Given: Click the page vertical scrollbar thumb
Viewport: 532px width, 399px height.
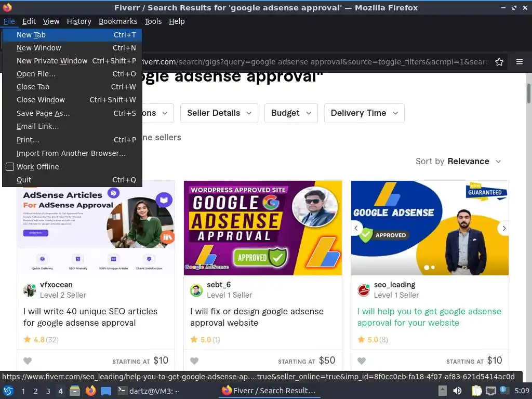Looking at the screenshot, I should click(x=528, y=94).
